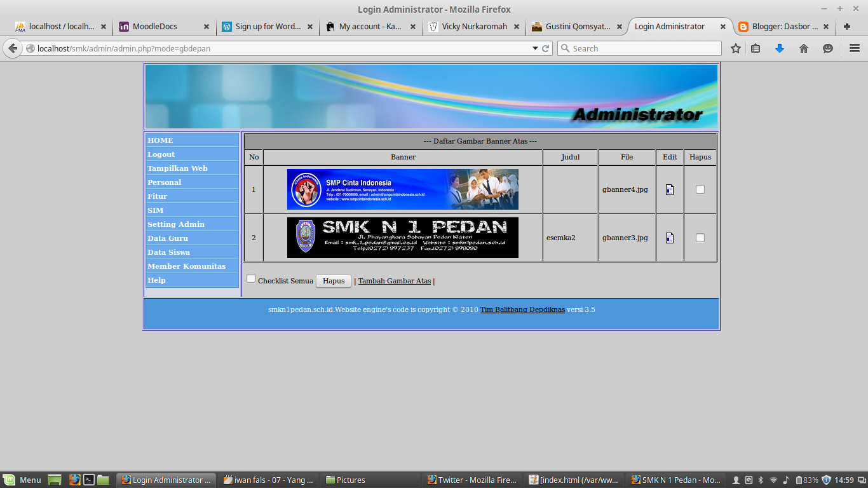The height and width of the screenshot is (488, 868).
Task: Click the 14:59 clock in panel
Action: 844,480
